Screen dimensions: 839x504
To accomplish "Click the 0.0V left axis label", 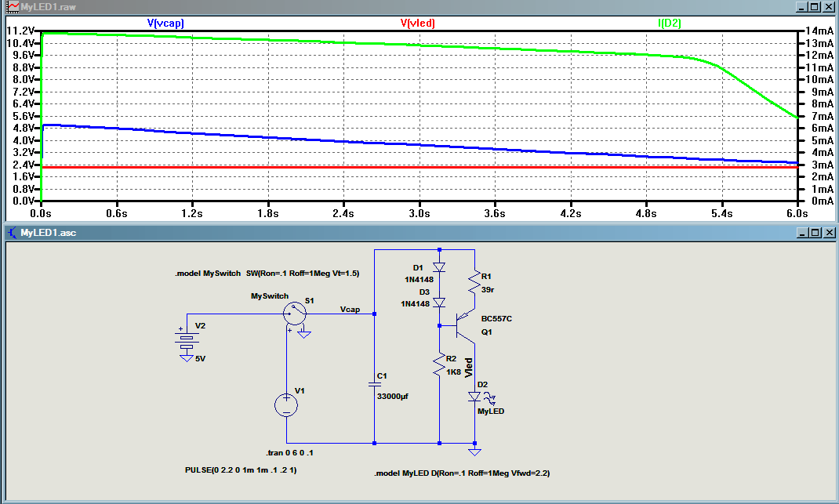I will coord(23,201).
